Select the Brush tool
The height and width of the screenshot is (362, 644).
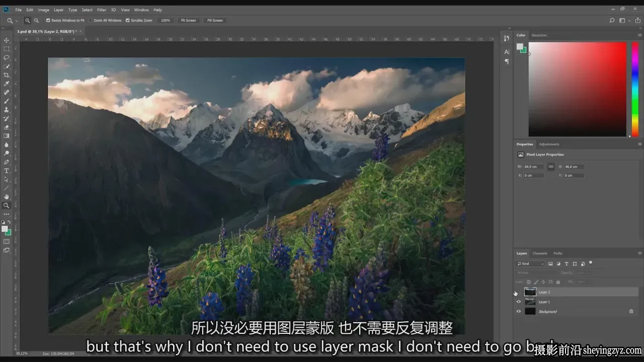click(7, 101)
